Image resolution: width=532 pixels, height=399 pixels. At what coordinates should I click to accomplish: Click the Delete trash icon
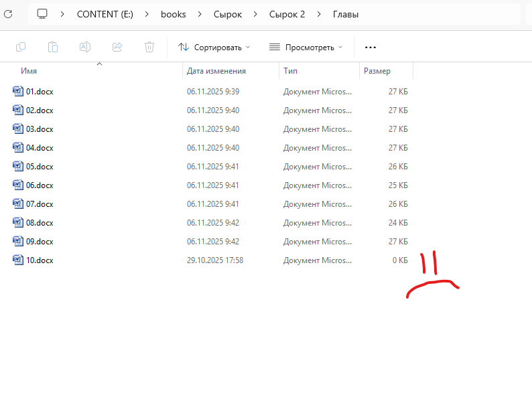click(x=149, y=47)
